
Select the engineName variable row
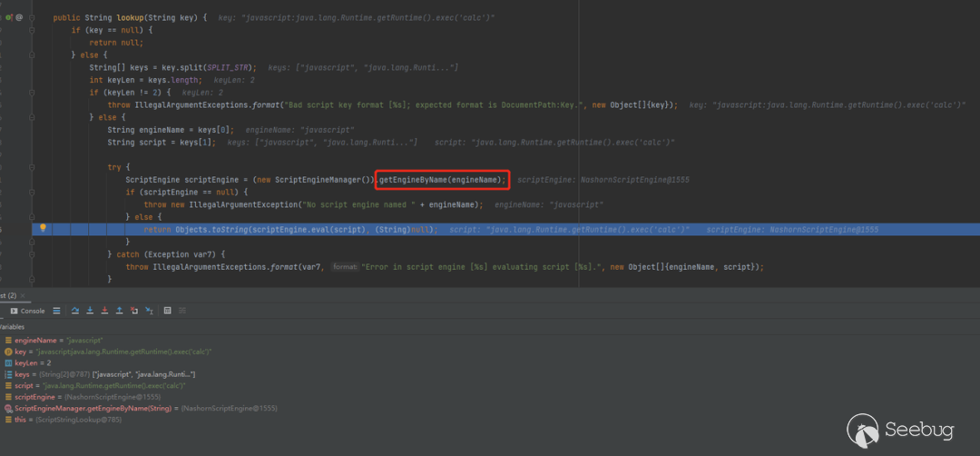pyautogui.click(x=490, y=340)
